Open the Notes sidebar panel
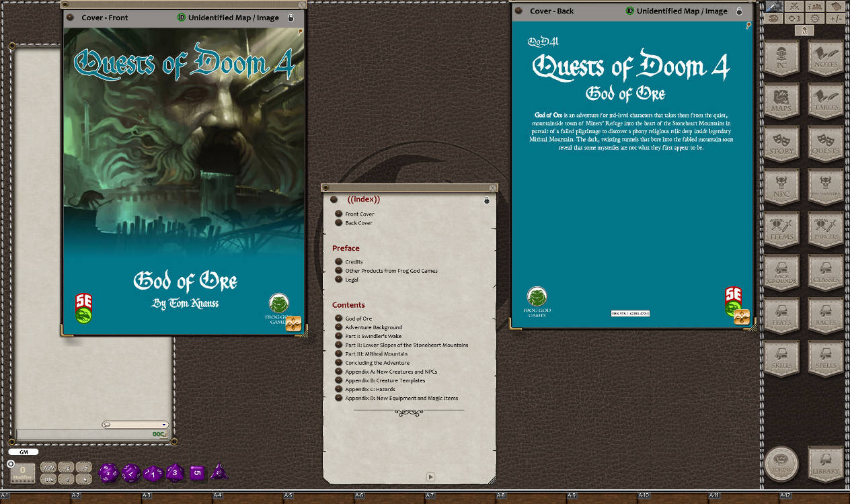This screenshot has width=850, height=504. pos(824,59)
